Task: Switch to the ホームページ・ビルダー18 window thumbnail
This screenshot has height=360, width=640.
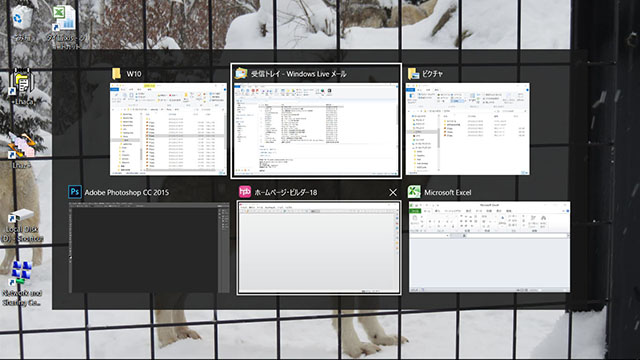Action: pyautogui.click(x=319, y=247)
